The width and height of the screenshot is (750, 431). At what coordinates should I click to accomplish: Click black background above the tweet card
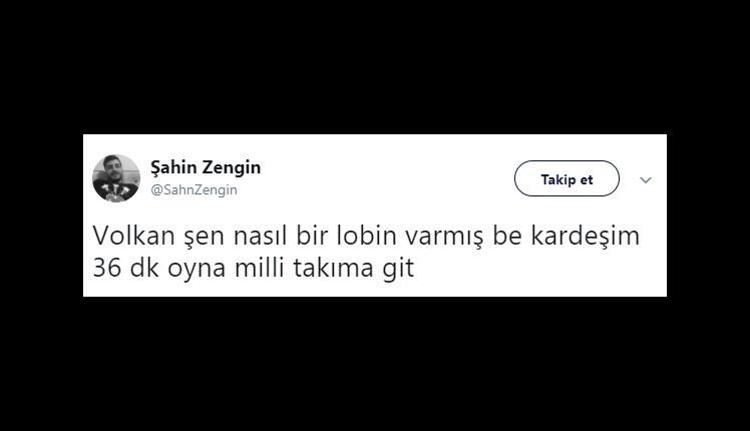click(x=375, y=67)
